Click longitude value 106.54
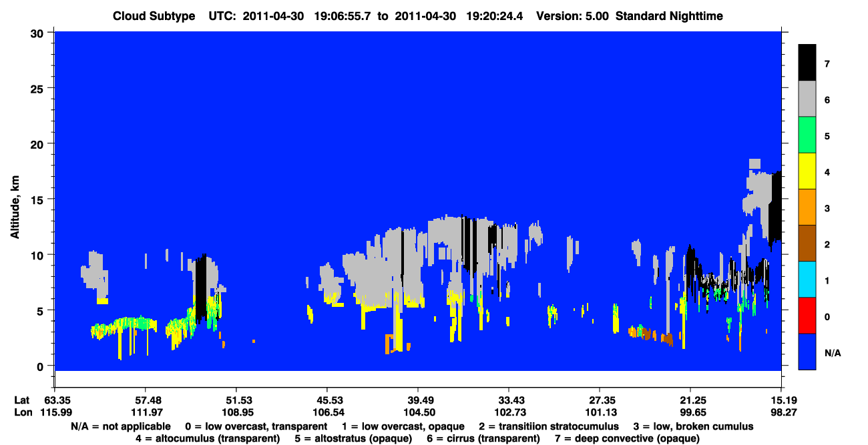Viewport: 868px width, 445px height. [x=327, y=413]
